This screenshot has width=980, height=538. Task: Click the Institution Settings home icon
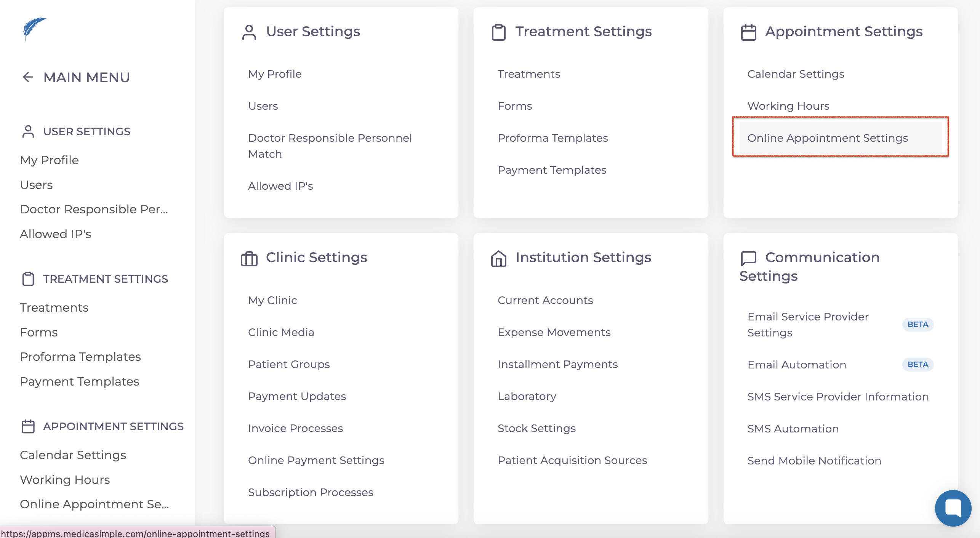point(498,259)
